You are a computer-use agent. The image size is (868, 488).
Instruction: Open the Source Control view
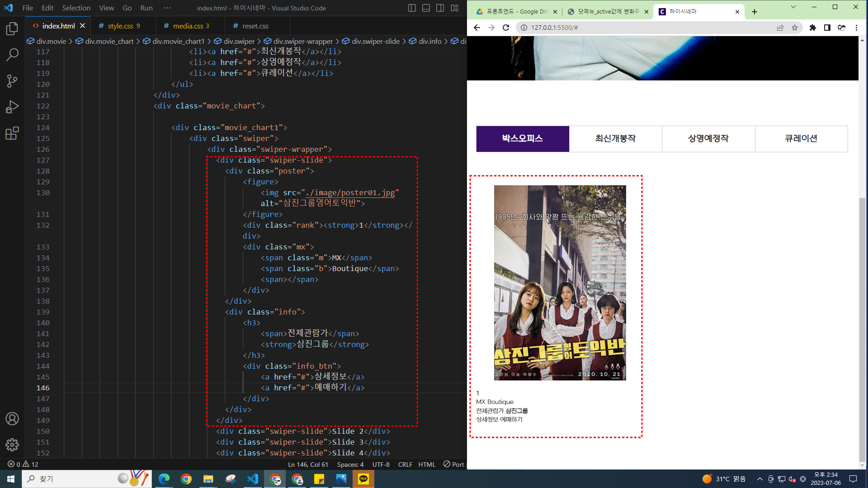point(12,81)
